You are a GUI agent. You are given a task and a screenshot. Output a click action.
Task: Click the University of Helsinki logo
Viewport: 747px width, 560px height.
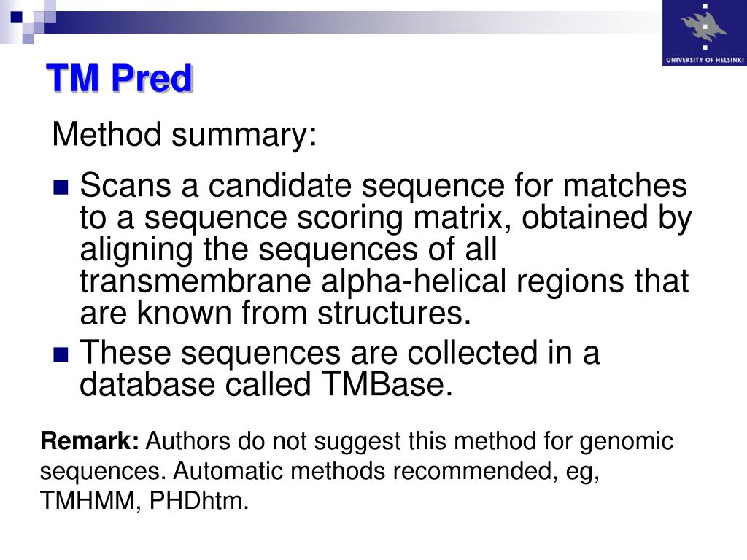pyautogui.click(x=705, y=33)
